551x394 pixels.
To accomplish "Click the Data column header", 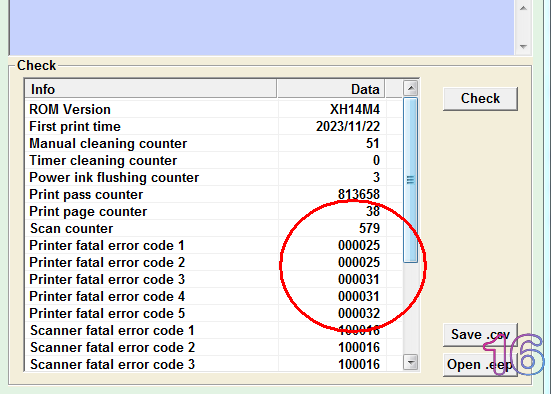I will click(331, 89).
